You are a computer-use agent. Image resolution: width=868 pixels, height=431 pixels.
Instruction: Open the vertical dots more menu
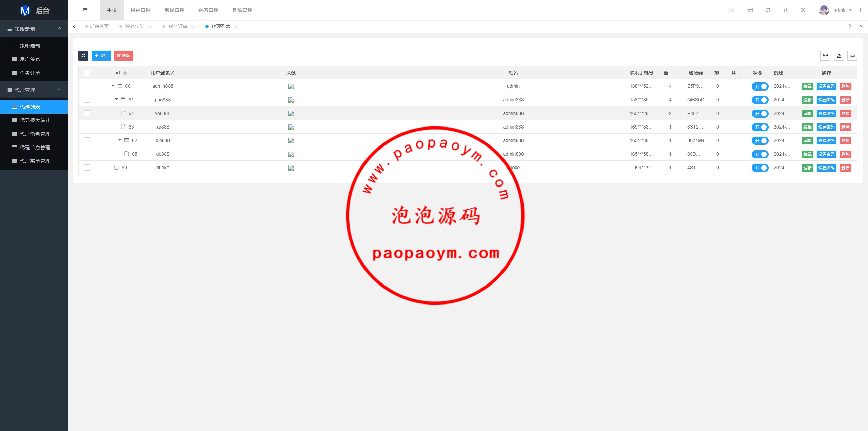click(861, 10)
